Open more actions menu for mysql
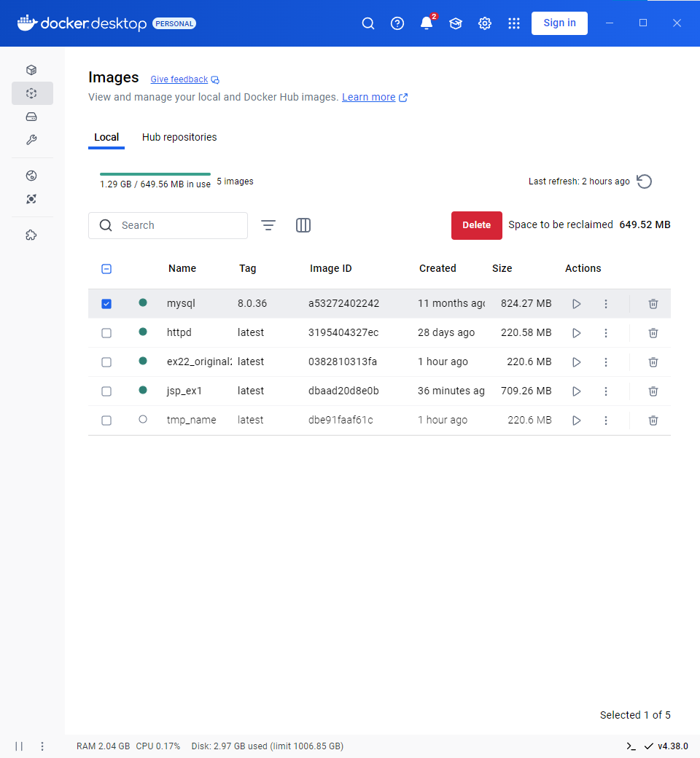This screenshot has width=700, height=758. (606, 304)
